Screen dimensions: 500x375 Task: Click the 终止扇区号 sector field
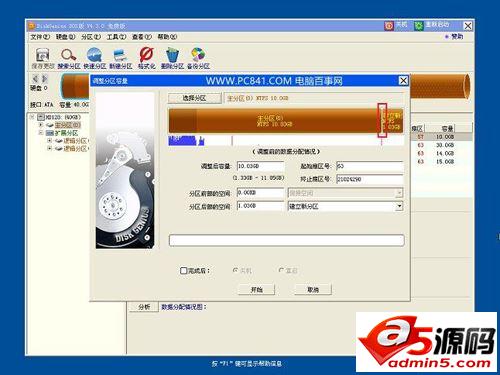(x=370, y=179)
